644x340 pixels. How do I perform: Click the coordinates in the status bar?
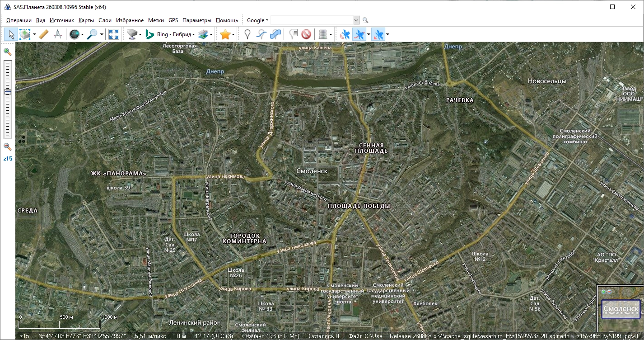(x=82, y=336)
